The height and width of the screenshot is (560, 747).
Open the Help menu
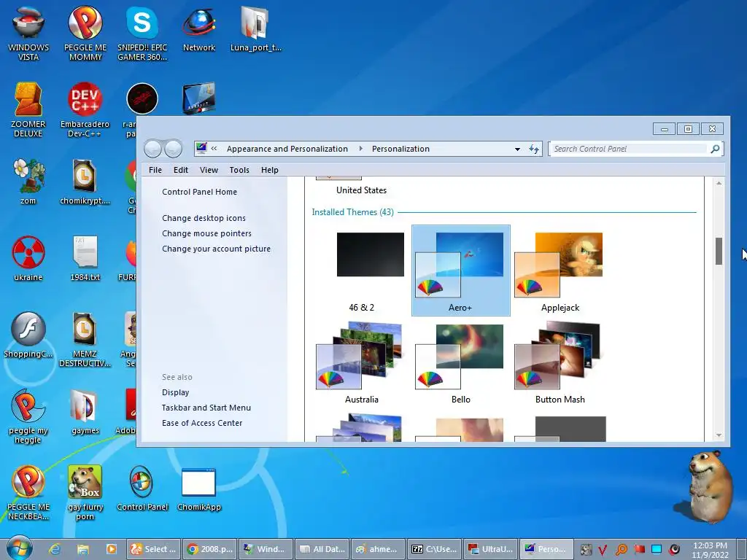coord(269,170)
